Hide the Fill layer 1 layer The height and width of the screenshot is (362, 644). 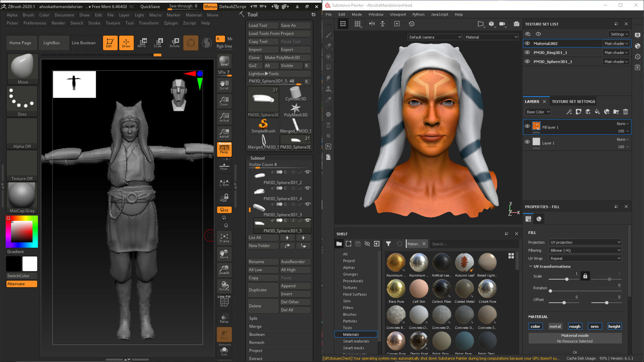[x=527, y=126]
